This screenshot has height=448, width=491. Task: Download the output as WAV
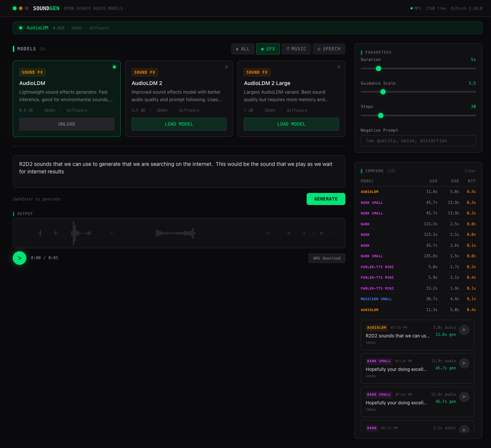[x=327, y=258]
